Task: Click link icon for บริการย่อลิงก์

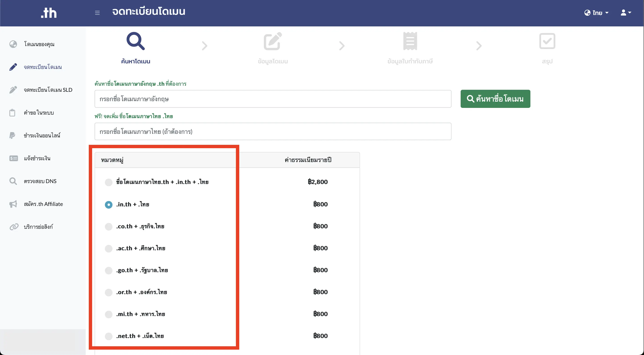Action: [x=14, y=227]
